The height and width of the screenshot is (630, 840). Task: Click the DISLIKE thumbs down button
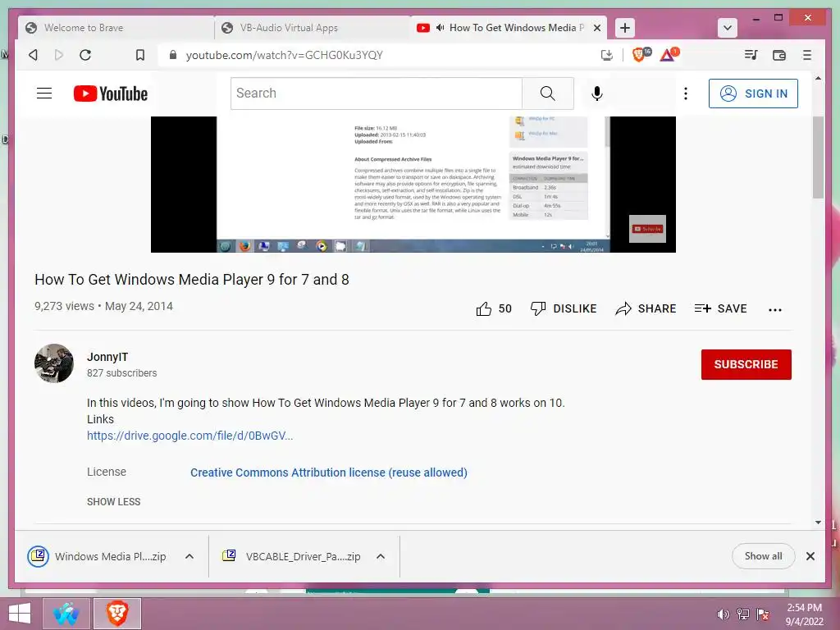[x=563, y=308]
